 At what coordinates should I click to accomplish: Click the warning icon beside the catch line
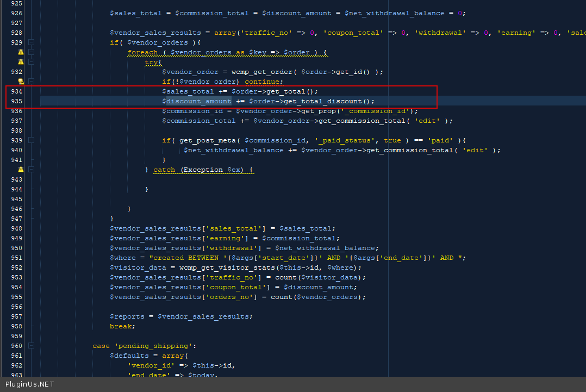[21, 170]
